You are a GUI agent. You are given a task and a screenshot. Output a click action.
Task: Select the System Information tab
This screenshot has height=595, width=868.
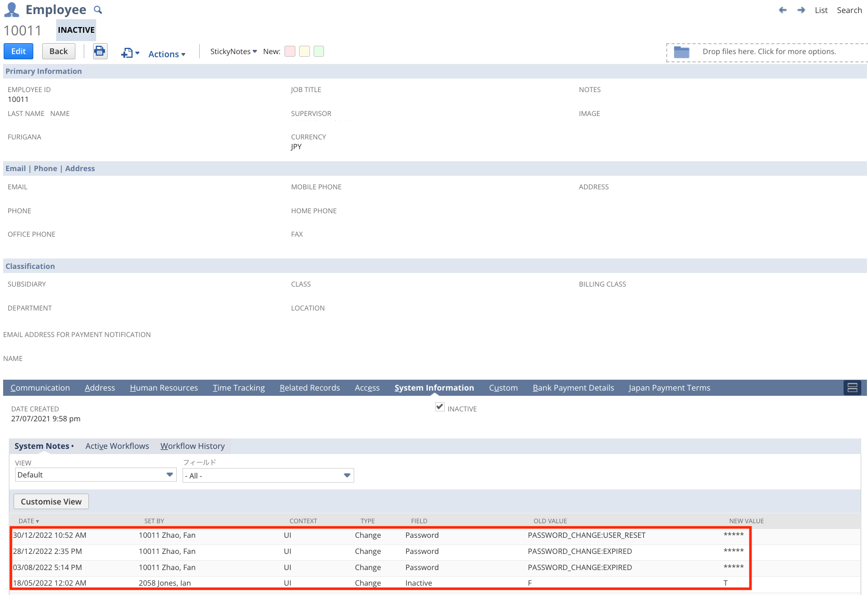click(434, 388)
